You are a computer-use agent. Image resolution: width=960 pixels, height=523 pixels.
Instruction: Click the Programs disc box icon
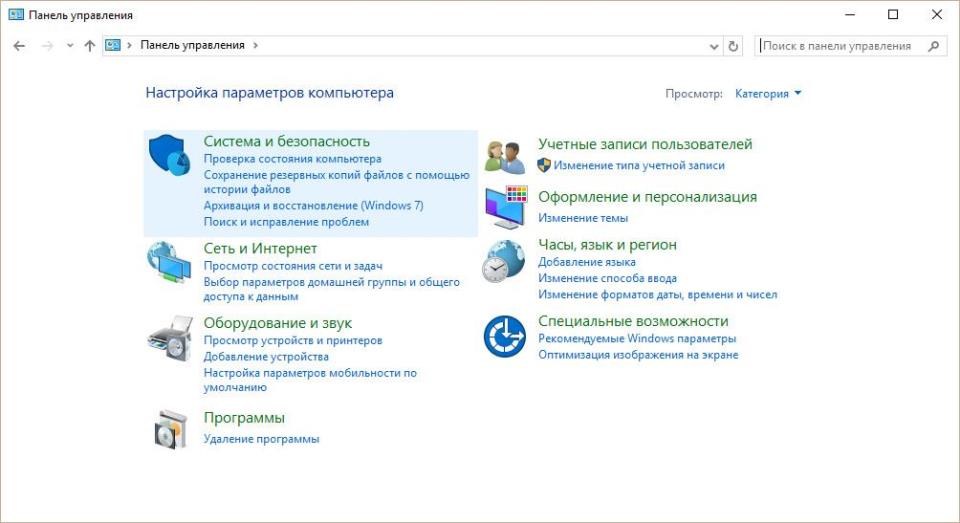coord(169,429)
